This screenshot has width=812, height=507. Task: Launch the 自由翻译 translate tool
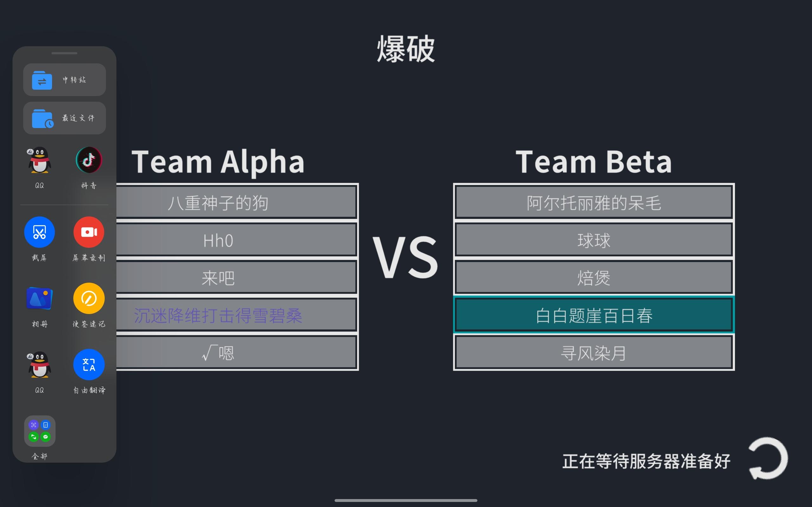(x=89, y=364)
